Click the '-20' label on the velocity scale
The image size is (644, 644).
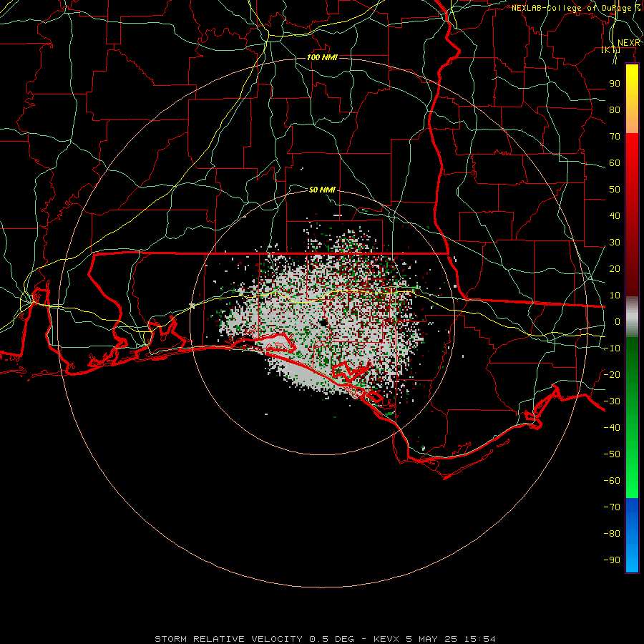(612, 375)
